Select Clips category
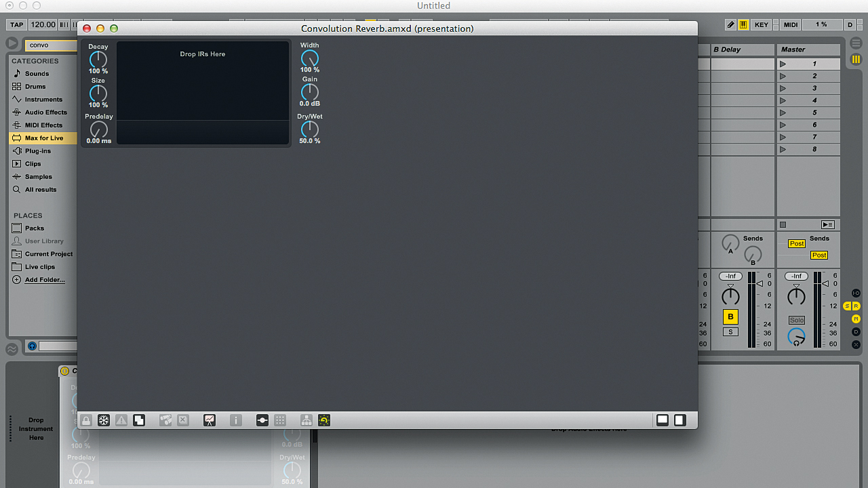The width and height of the screenshot is (868, 488). pos(33,163)
